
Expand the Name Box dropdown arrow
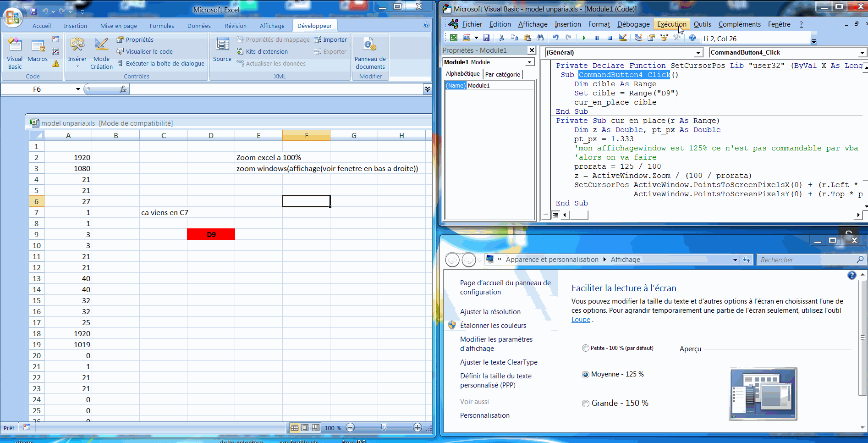(x=78, y=89)
